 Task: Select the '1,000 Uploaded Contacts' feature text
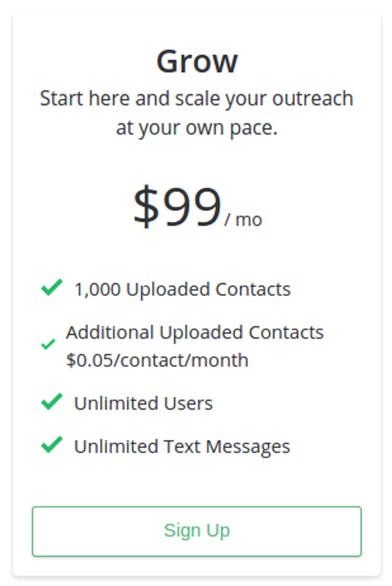click(182, 289)
